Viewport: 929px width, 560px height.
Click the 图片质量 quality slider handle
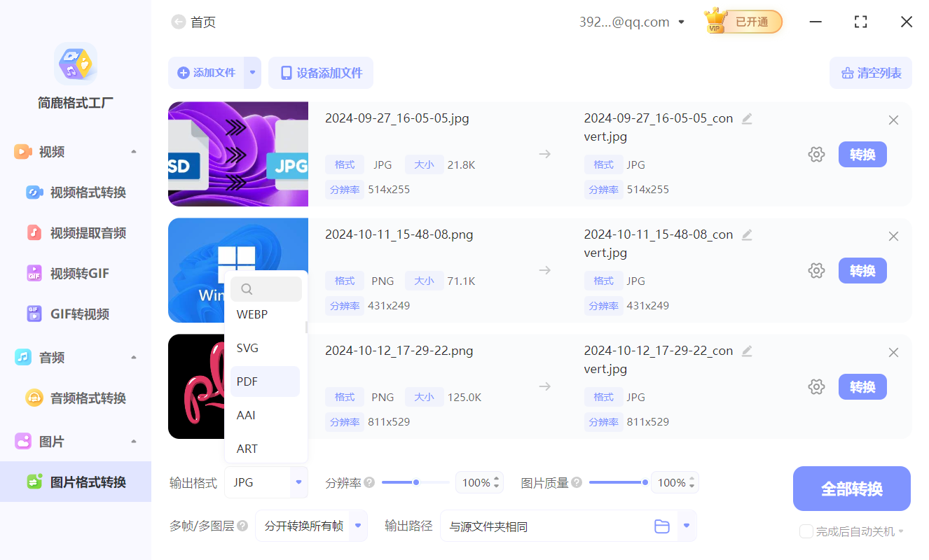click(x=645, y=482)
